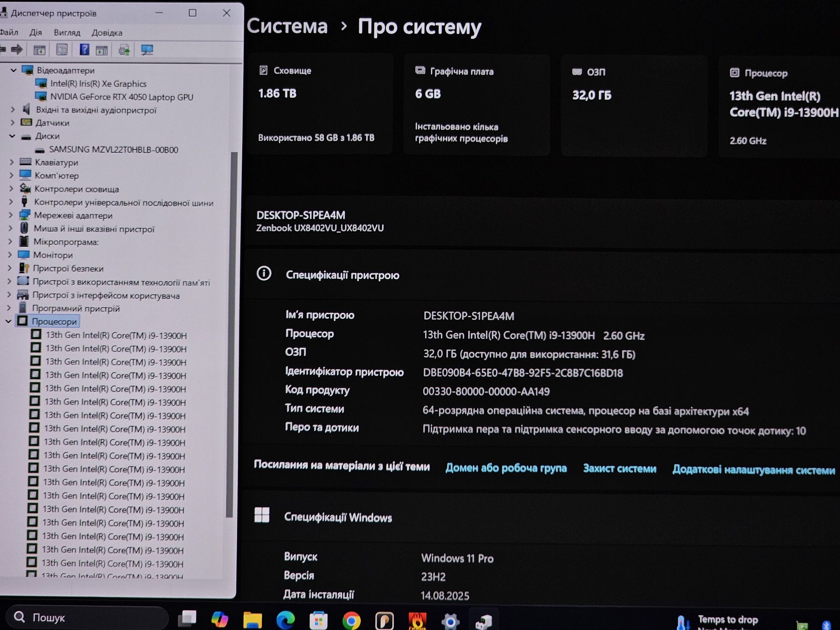
Task: Select NVIDIA GeForce RTX 4050 Laptop GPU
Action: 122,97
